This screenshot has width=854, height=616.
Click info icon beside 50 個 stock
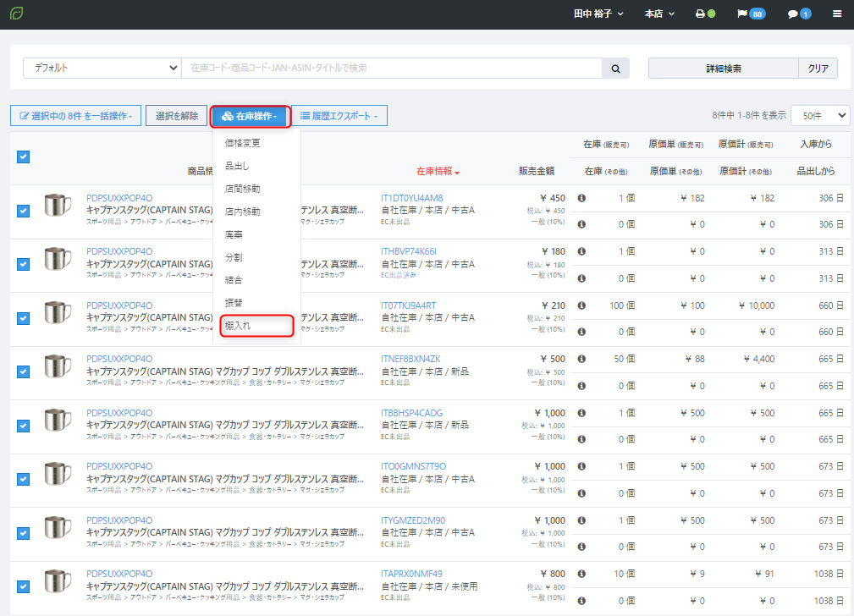pos(581,359)
